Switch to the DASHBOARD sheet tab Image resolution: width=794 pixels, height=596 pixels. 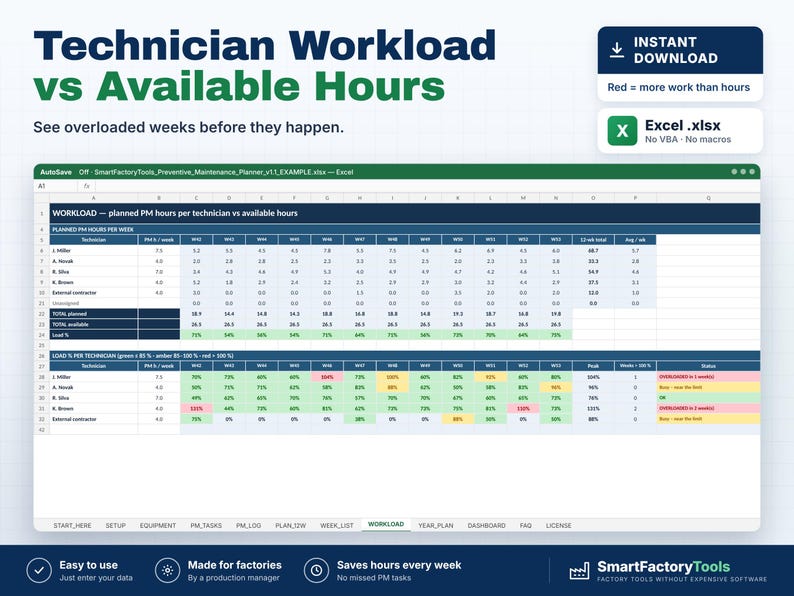487,526
